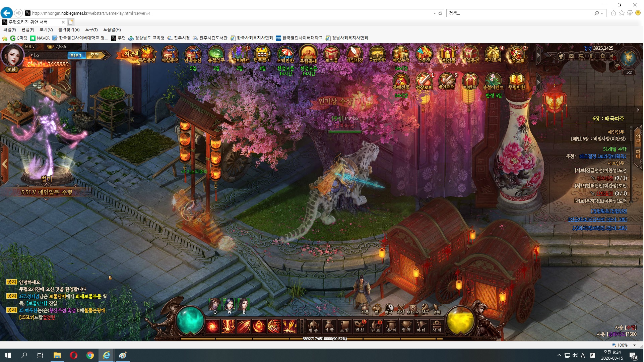Open the 연속충전 event icon
The height and width of the screenshot is (362, 644).
click(193, 55)
